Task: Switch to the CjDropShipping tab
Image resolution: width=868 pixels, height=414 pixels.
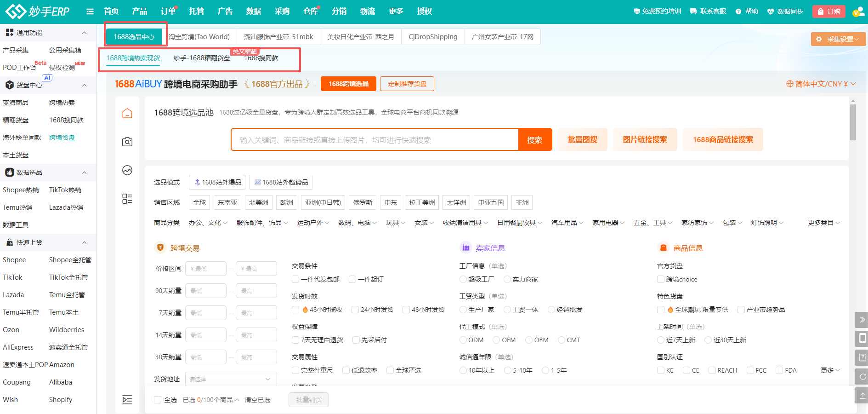Action: tap(433, 37)
